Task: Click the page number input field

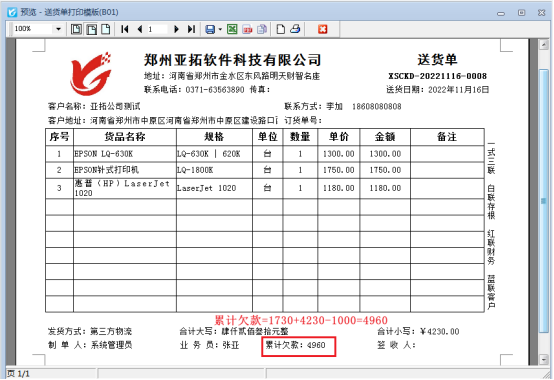Action: (x=157, y=29)
